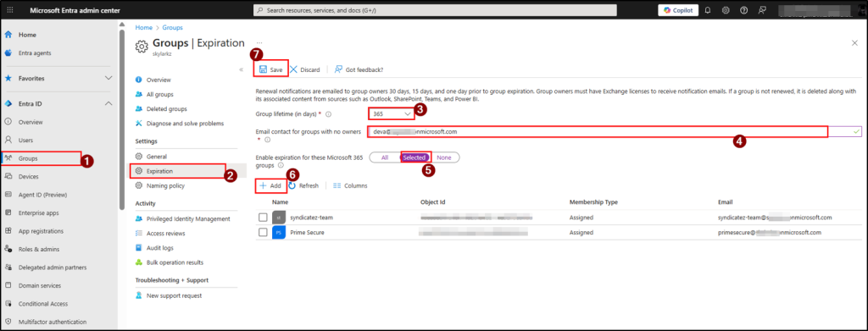Open Agent ID (Preview) item
Image resolution: width=868 pixels, height=331 pixels.
click(42, 195)
